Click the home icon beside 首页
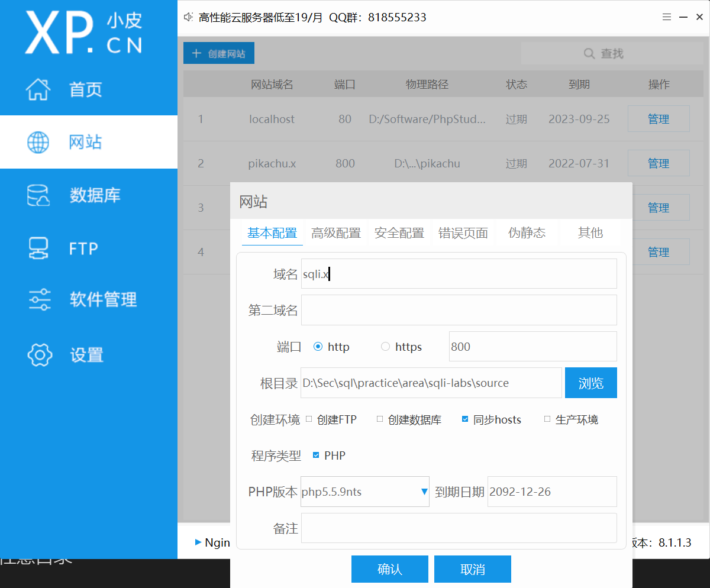The width and height of the screenshot is (710, 588). coord(38,89)
